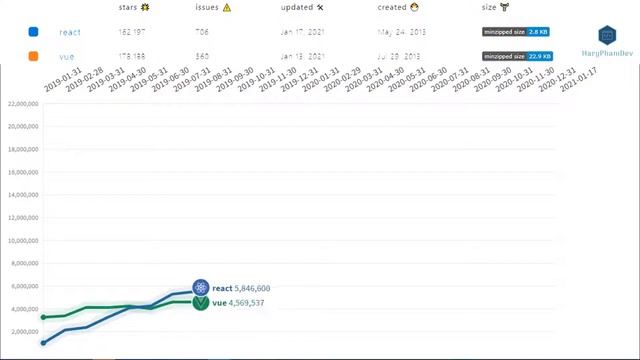Click the star icon beside stars
640x360 pixels.
(x=145, y=7)
